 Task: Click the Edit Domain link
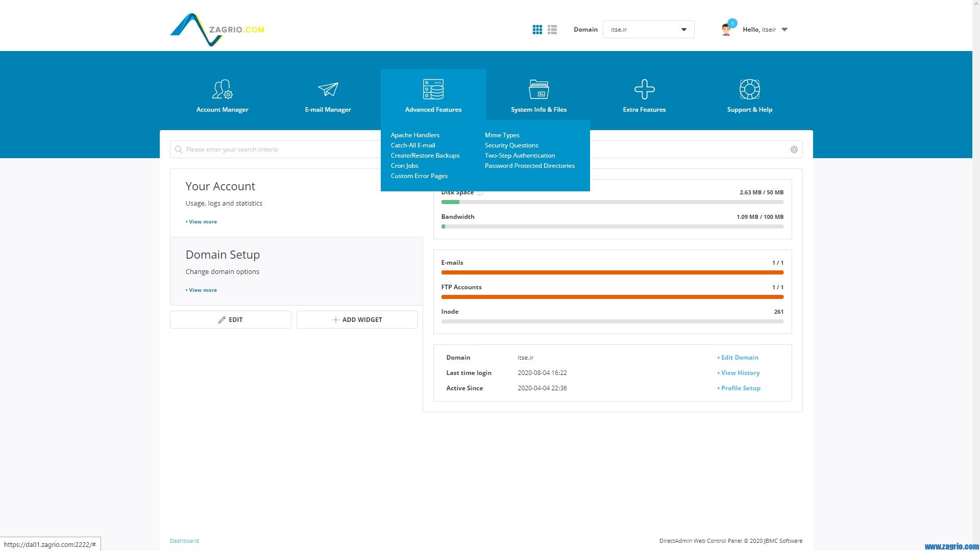739,358
